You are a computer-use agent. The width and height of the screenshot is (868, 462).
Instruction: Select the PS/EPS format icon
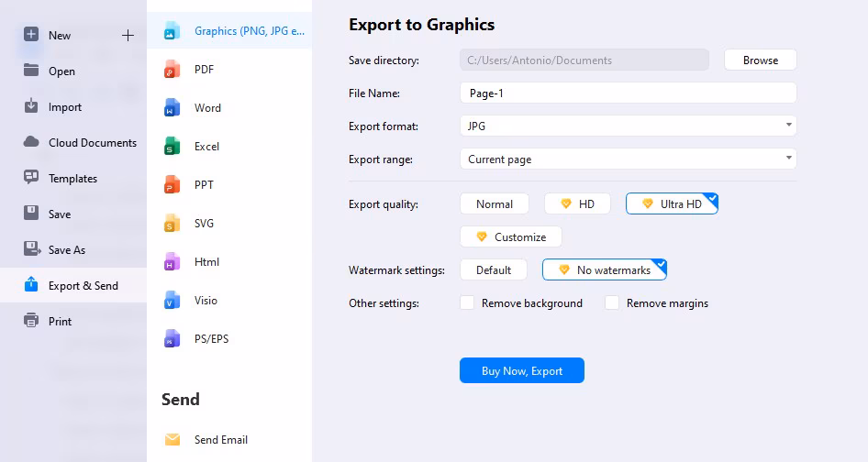click(x=172, y=339)
